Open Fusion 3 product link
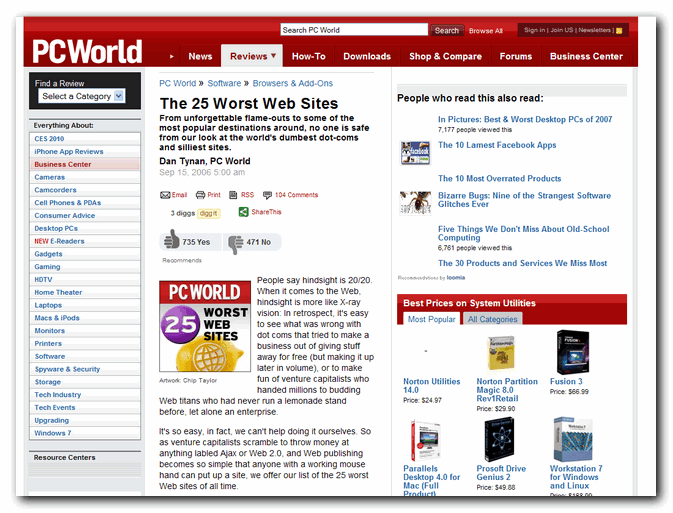The width and height of the screenshot is (673, 513). point(566,381)
